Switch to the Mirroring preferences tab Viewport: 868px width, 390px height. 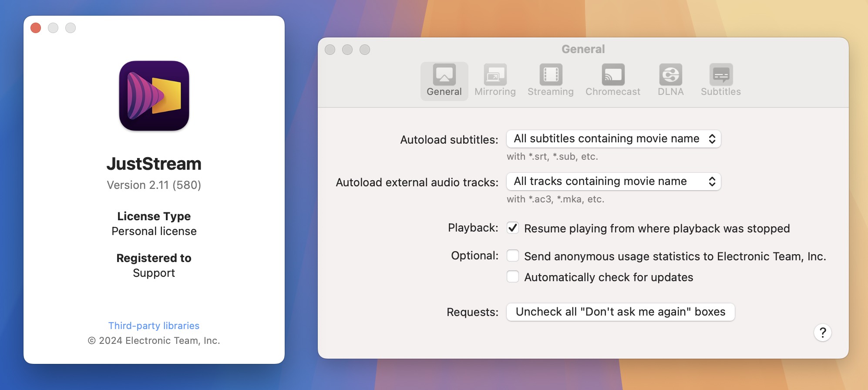[x=495, y=81]
